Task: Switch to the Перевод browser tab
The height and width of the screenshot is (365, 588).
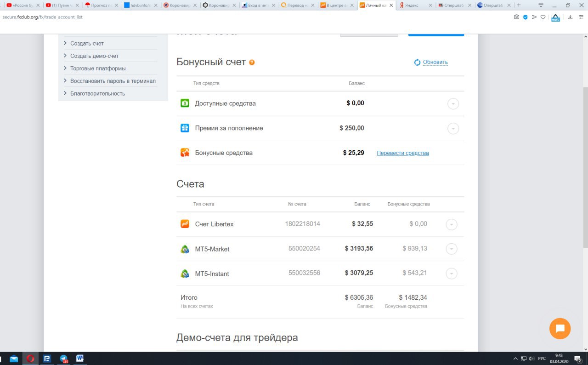Action: 299,6
